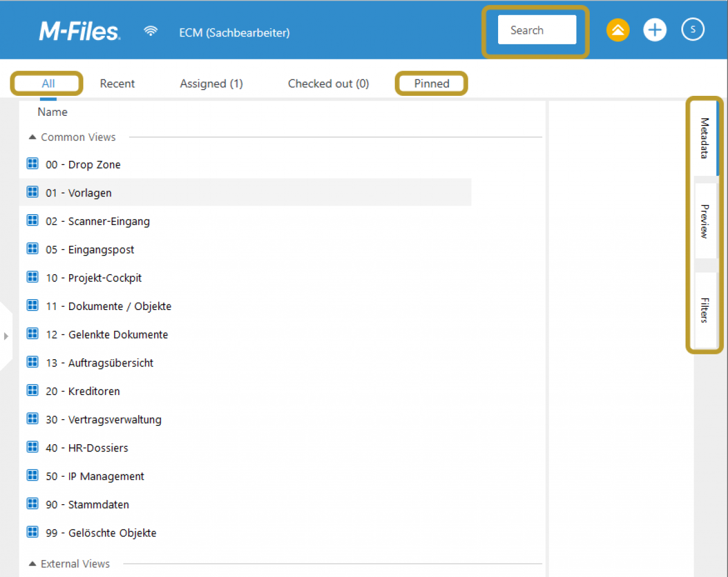Click the orange double-chevron up icon

618,30
